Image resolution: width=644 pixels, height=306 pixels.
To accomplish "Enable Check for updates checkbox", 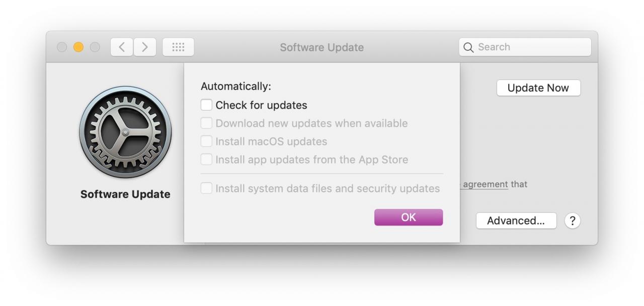I will (206, 105).
